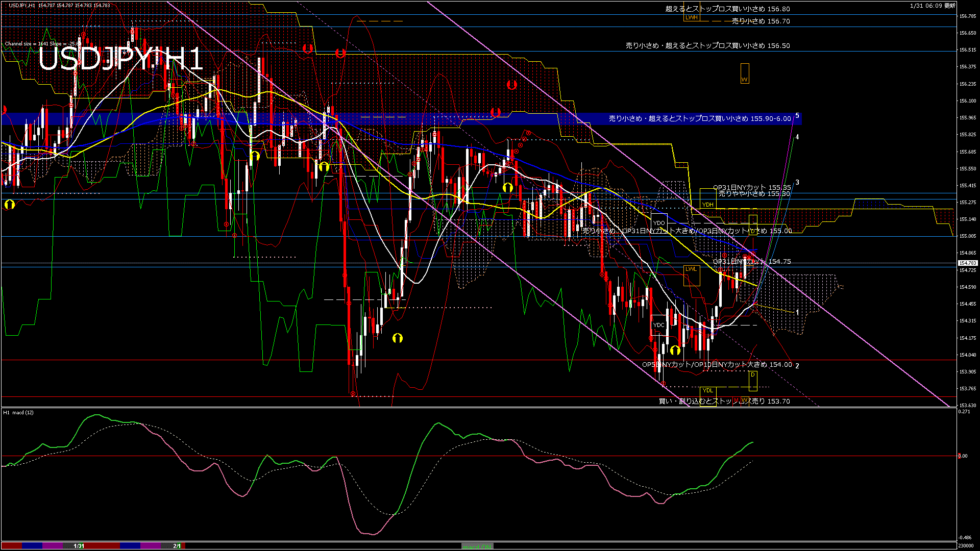Click the macd -0.486 scale value
Screen dimensions: 980x551
(965, 538)
